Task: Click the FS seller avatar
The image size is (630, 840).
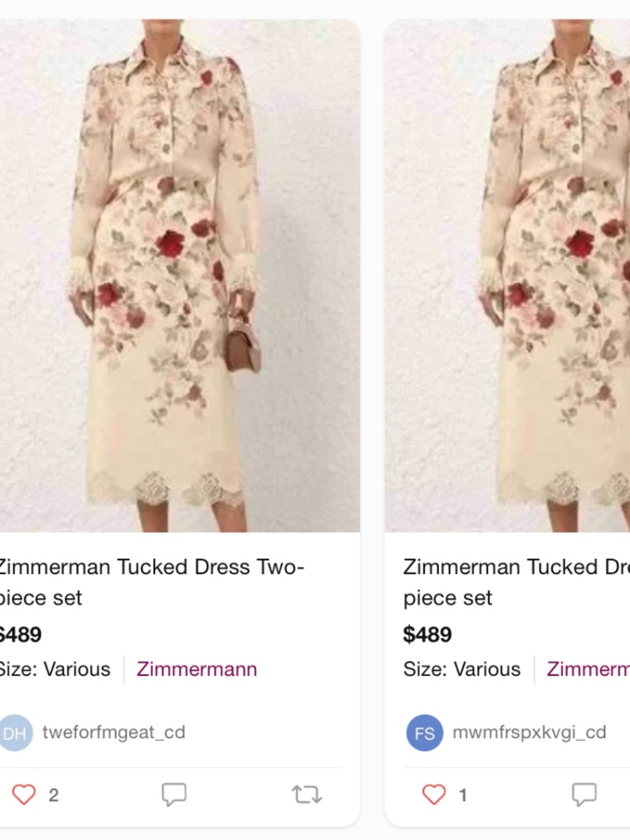Action: coord(425,732)
